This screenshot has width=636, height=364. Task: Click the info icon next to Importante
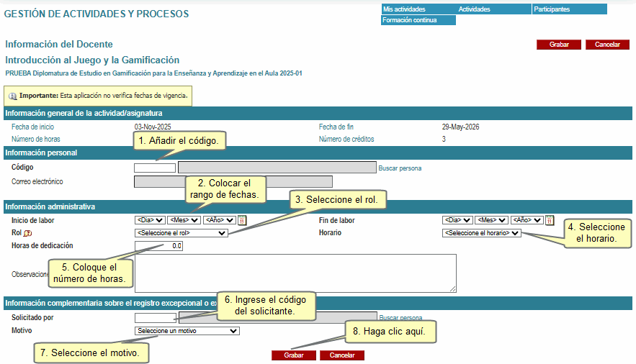pyautogui.click(x=13, y=95)
